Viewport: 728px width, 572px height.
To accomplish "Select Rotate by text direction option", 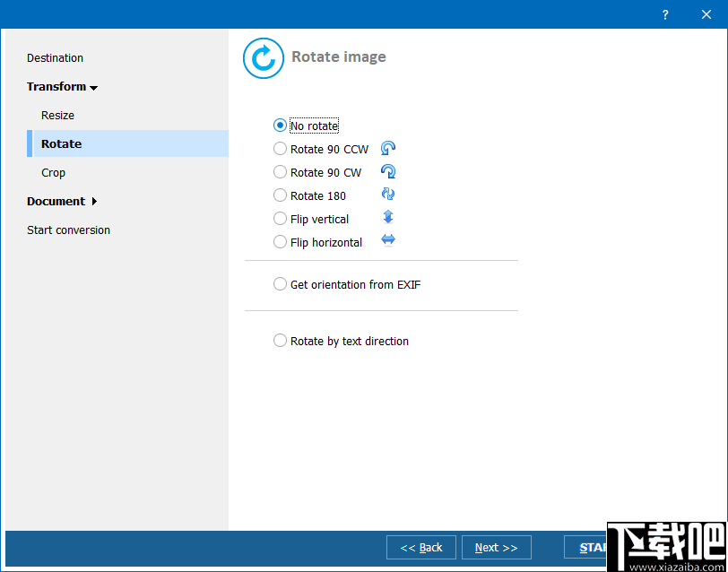I will click(280, 341).
